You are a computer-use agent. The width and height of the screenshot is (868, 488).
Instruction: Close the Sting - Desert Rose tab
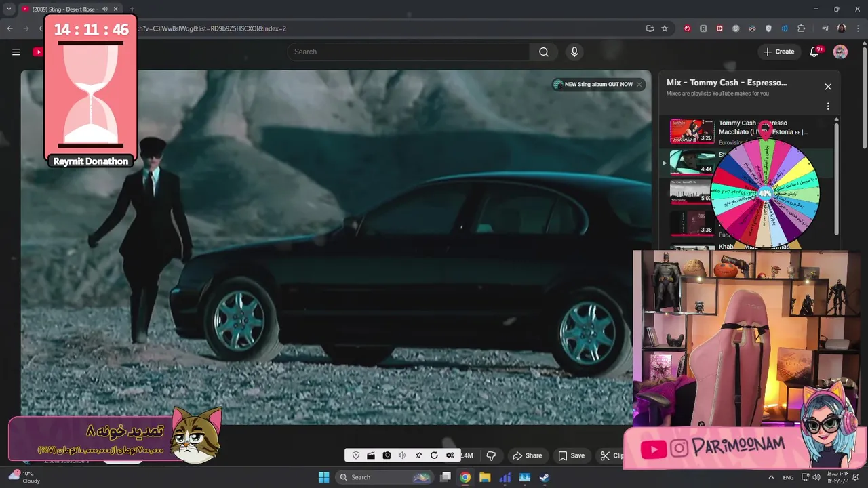coord(115,9)
